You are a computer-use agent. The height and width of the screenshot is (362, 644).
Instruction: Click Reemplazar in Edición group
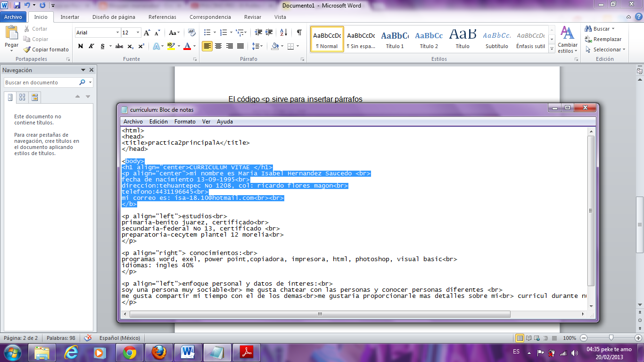[603, 39]
